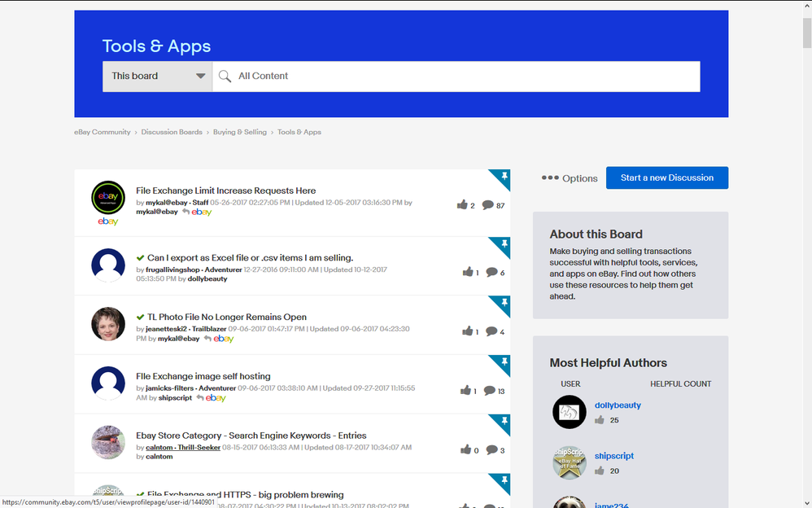Open 'Can I export as Excel file' thread
Image resolution: width=812 pixels, height=508 pixels.
point(250,257)
